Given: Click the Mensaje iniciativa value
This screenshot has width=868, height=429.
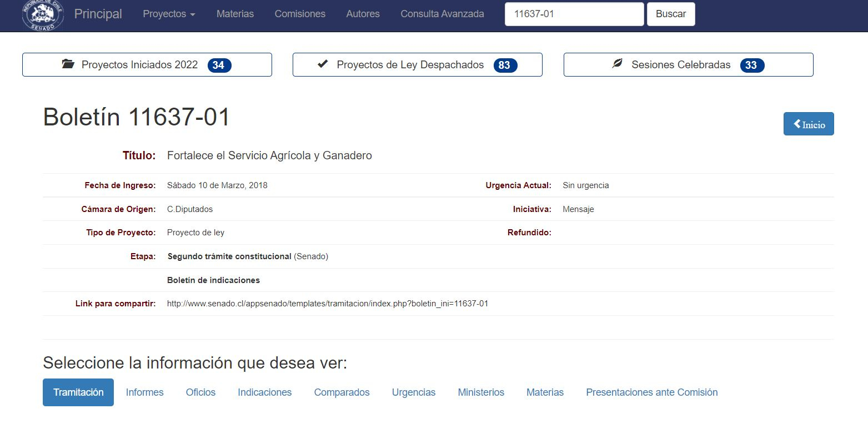Looking at the screenshot, I should click(x=578, y=209).
